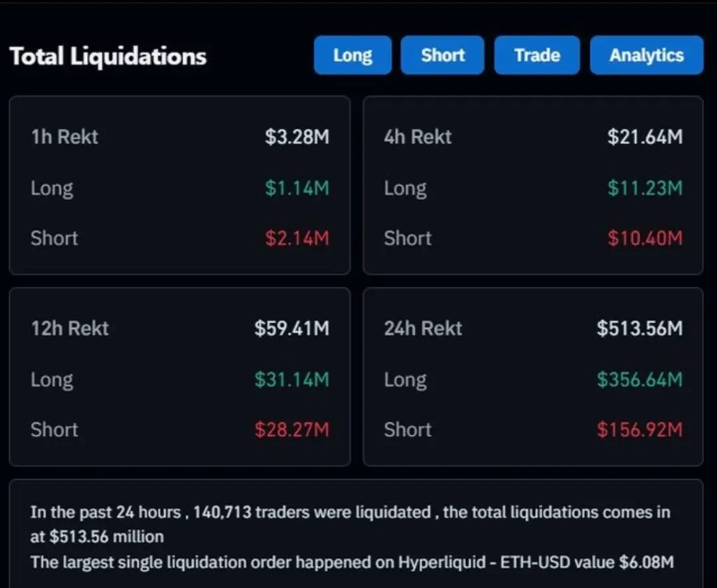Open the Analytics button
Image resolution: width=717 pixels, height=588 pixels.
click(x=646, y=55)
